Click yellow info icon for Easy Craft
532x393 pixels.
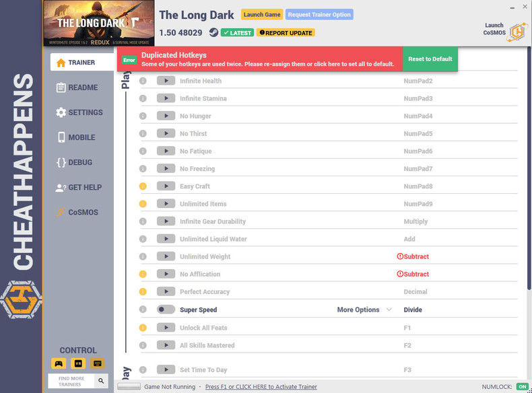click(143, 186)
